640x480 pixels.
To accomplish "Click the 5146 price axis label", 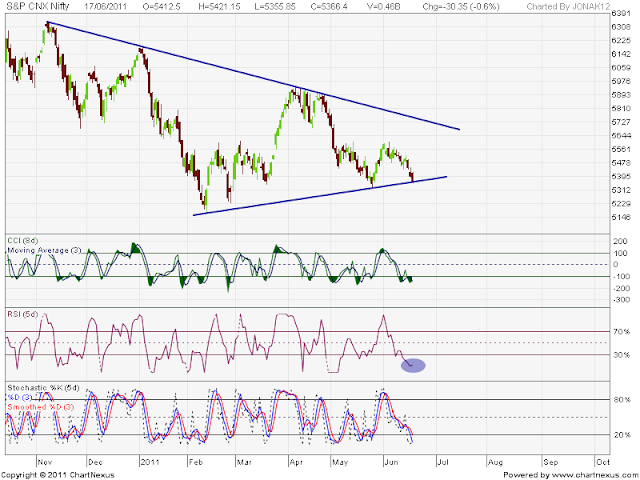I will pos(621,217).
